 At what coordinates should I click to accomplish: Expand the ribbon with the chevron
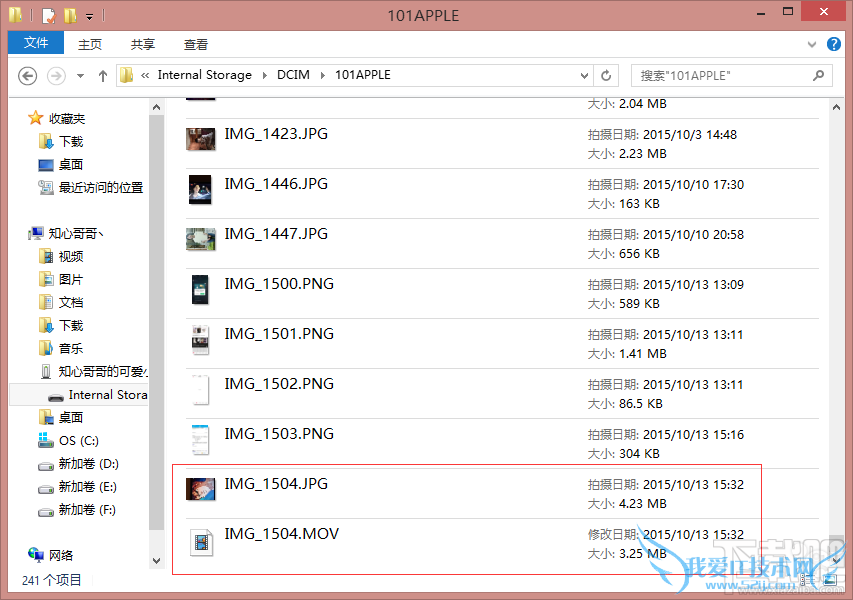click(x=812, y=45)
